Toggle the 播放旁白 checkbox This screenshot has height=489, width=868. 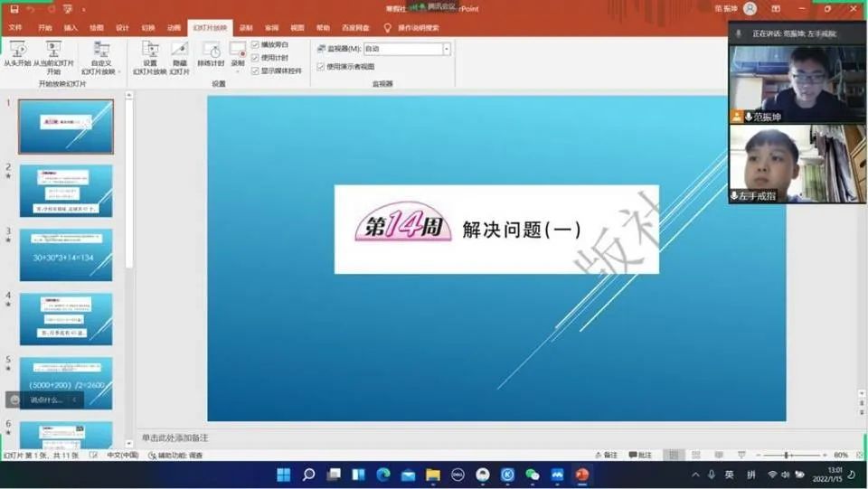point(256,44)
